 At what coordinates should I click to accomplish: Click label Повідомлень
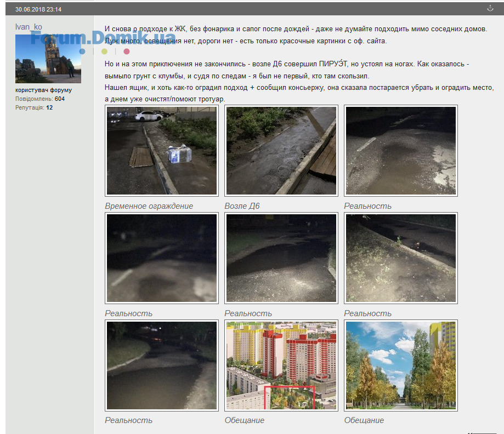click(x=34, y=99)
